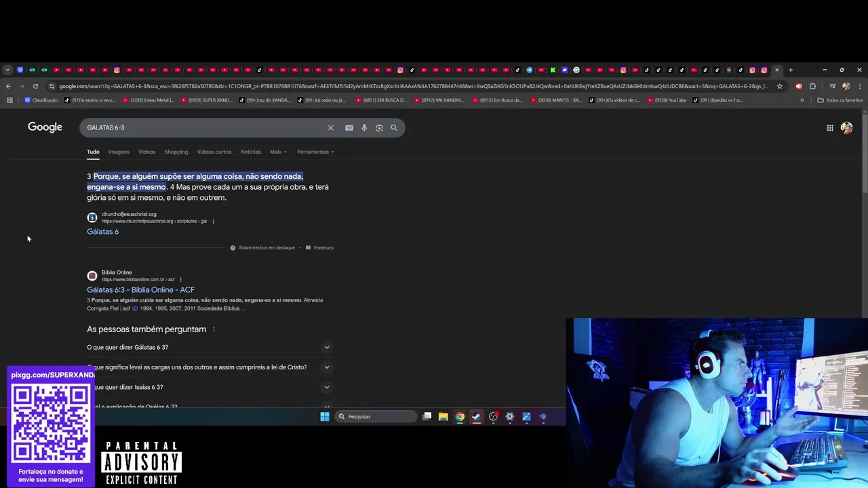Open the Mais dropdown menu

pyautogui.click(x=278, y=152)
